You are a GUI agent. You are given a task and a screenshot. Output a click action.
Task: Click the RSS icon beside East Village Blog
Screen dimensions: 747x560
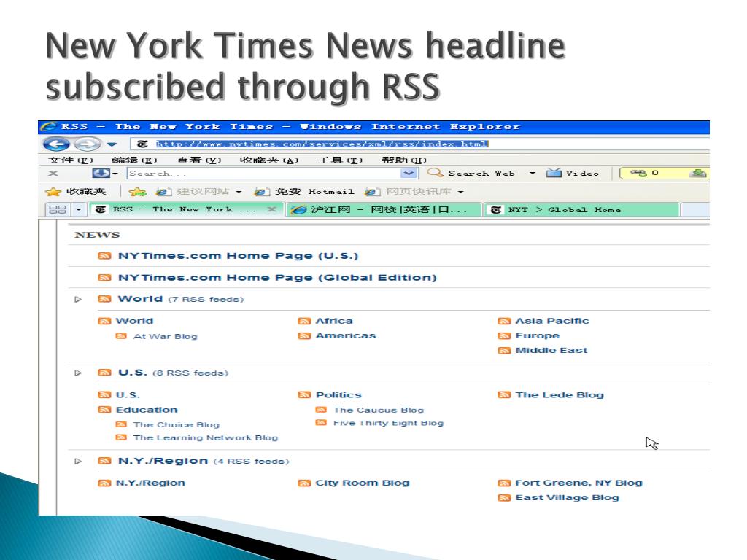[504, 497]
